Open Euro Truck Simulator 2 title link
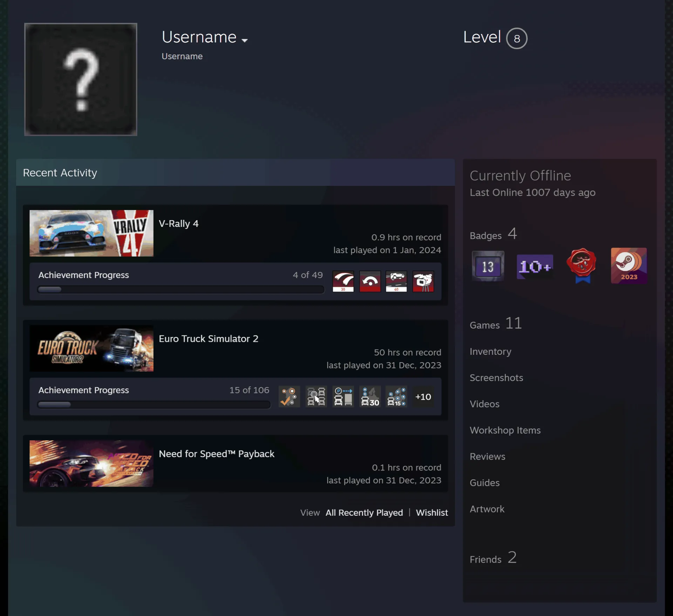Screen dimensions: 673x616 tap(209, 339)
